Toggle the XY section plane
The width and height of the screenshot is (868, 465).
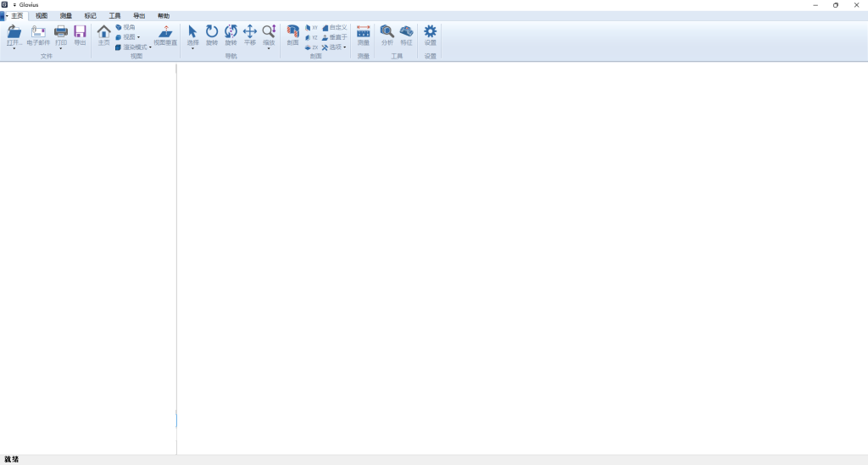[311, 27]
